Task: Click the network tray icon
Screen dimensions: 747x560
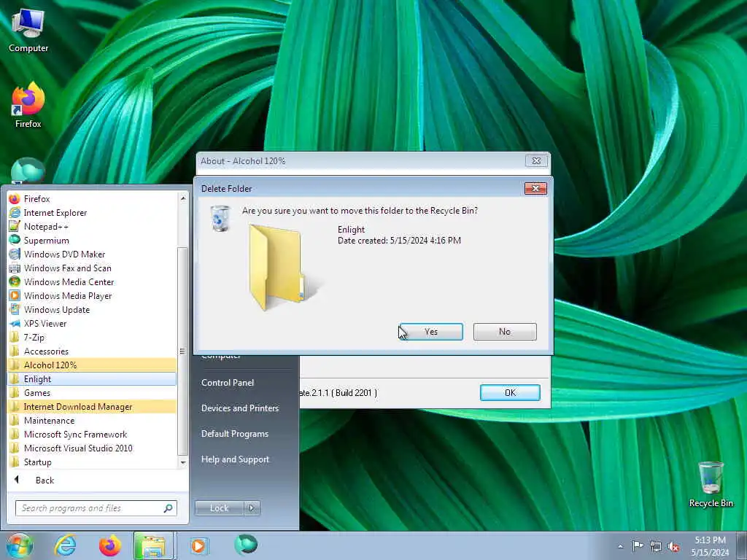Action: click(656, 547)
